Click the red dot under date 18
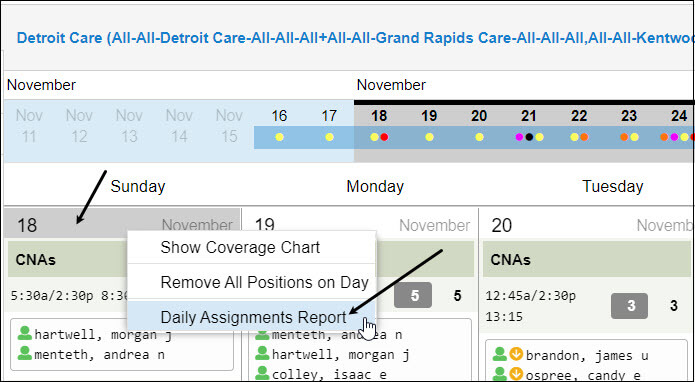 [384, 137]
